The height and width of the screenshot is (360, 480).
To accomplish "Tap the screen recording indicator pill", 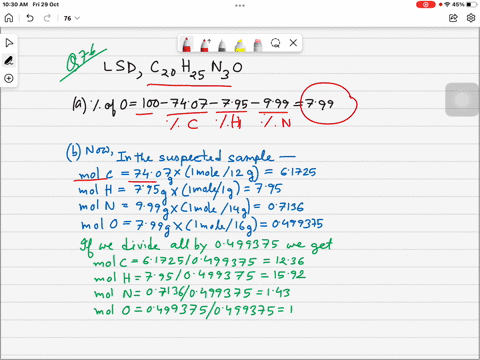I will tap(426, 5).
